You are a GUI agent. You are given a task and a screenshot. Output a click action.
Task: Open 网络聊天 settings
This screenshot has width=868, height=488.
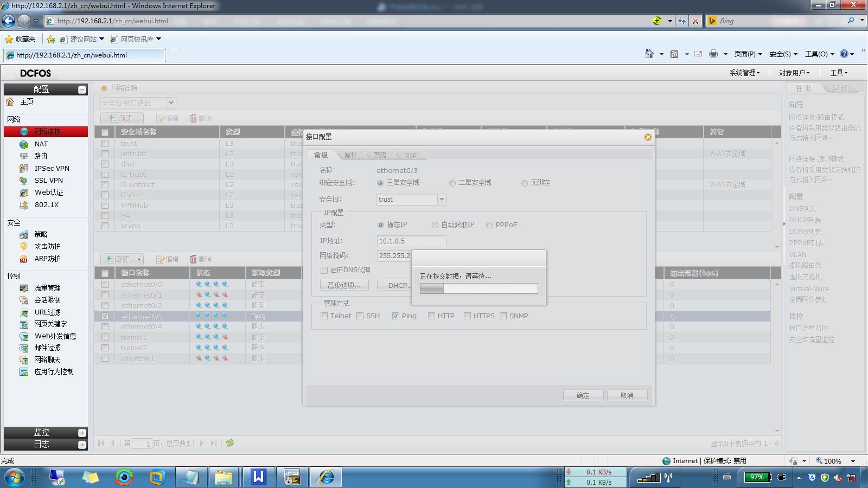pos(47,360)
